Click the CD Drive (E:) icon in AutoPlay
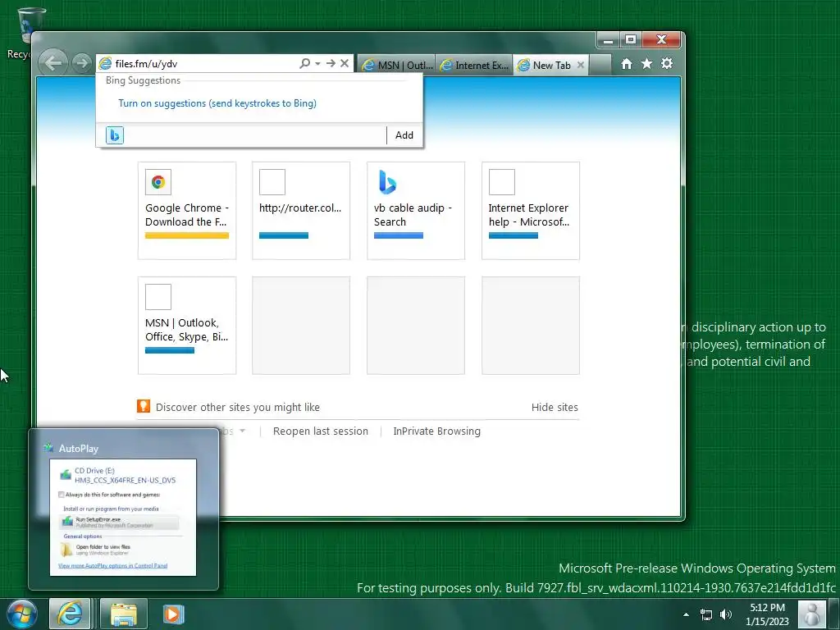This screenshot has height=630, width=840. (66, 475)
